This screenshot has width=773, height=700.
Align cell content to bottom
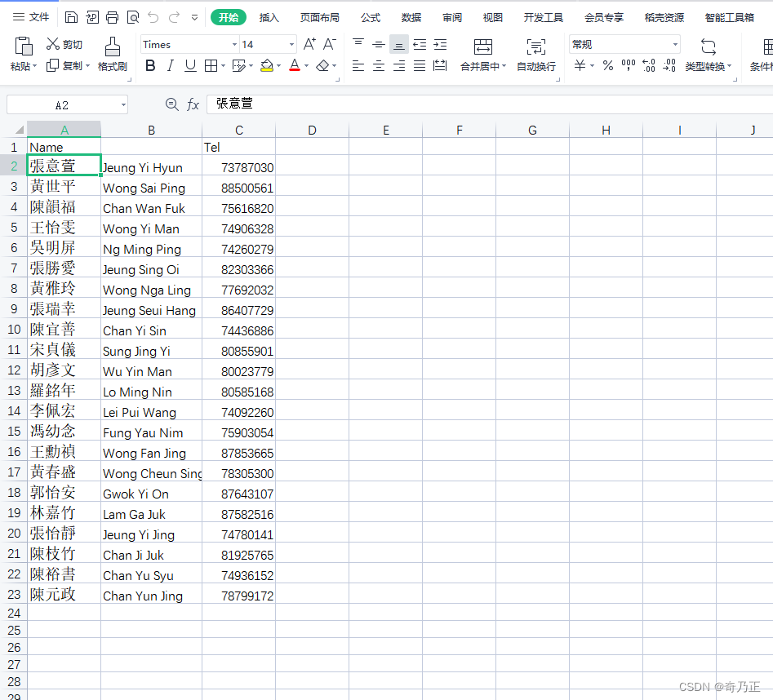click(x=399, y=44)
